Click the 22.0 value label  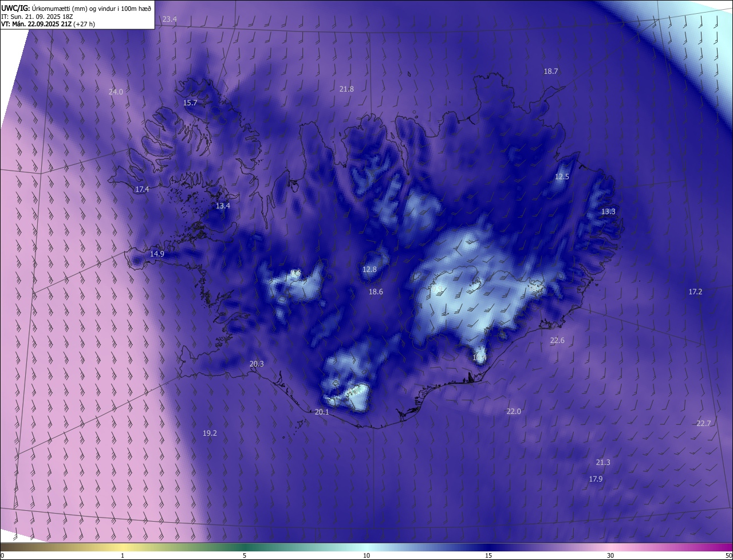[x=514, y=412]
